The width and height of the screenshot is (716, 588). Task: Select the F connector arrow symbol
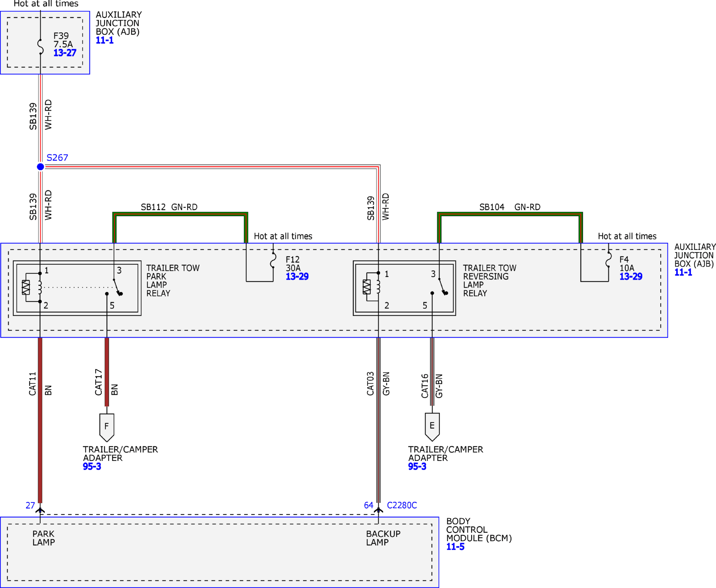[x=107, y=427]
